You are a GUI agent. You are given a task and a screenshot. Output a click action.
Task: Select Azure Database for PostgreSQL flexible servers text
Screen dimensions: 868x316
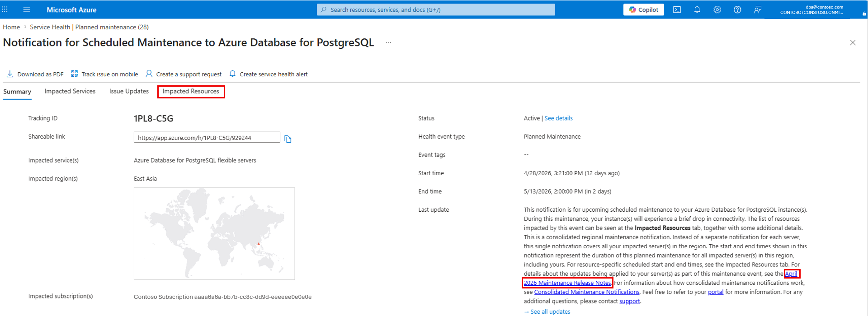tap(195, 160)
